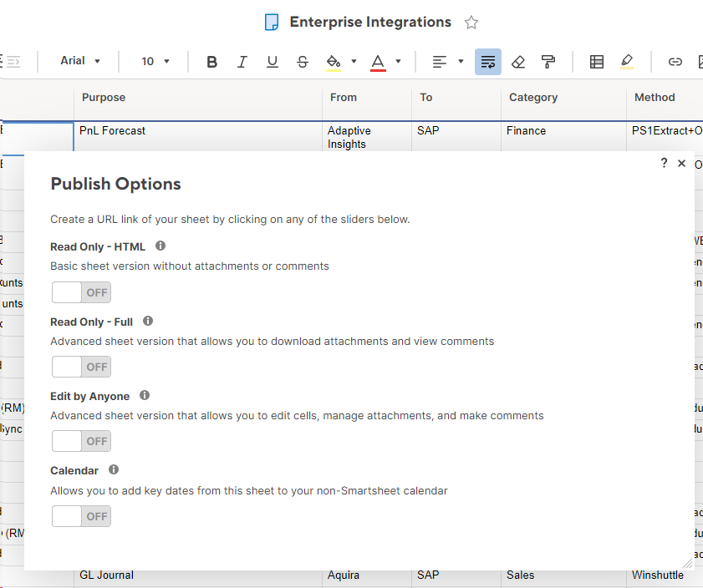Select the SAP cell in PnL Forecast row
The width and height of the screenshot is (703, 588).
[x=456, y=136]
